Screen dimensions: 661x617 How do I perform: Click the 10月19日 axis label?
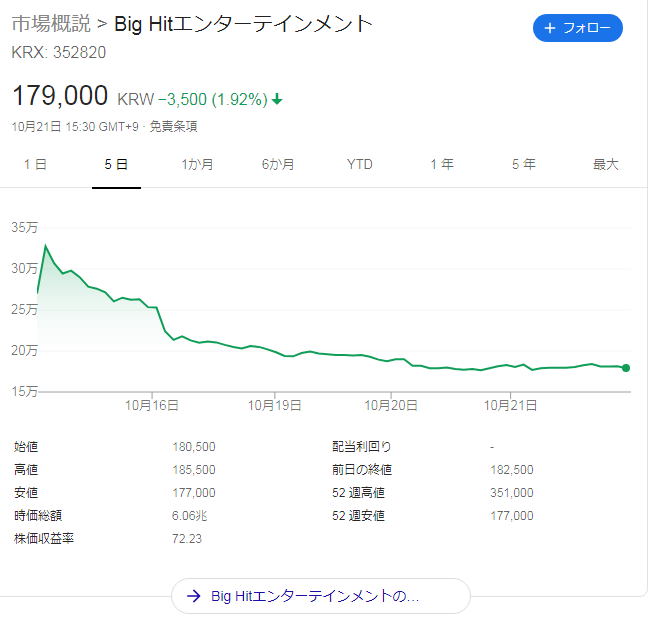pos(274,405)
